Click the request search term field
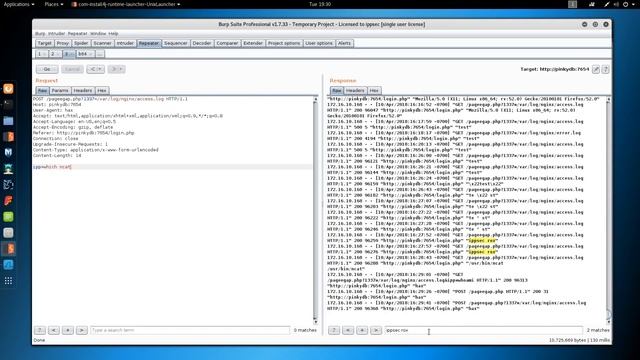Viewport: 640px width, 360px height. pyautogui.click(x=190, y=330)
